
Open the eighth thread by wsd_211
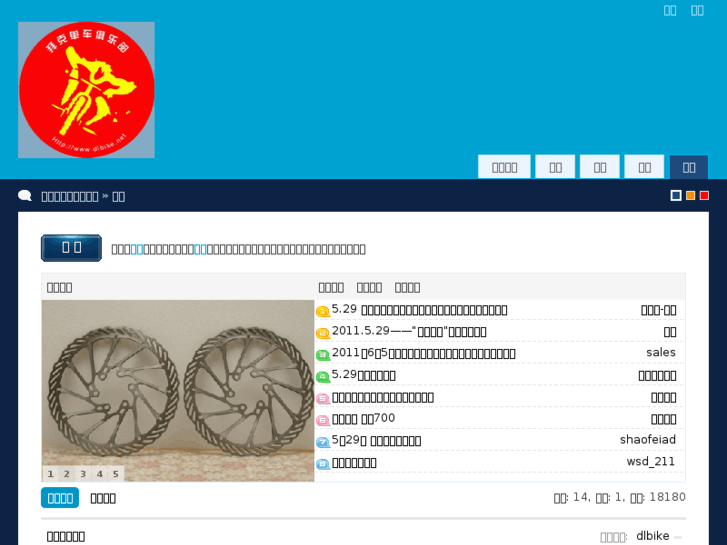coord(354,463)
